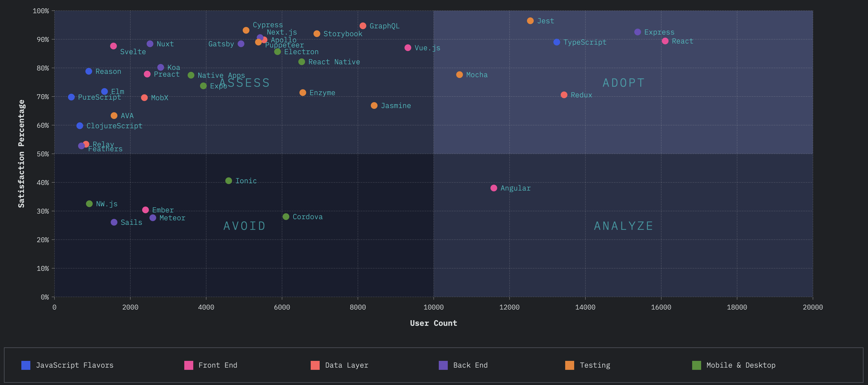868x385 pixels.
Task: Select the TypeScript dot
Action: tap(557, 42)
